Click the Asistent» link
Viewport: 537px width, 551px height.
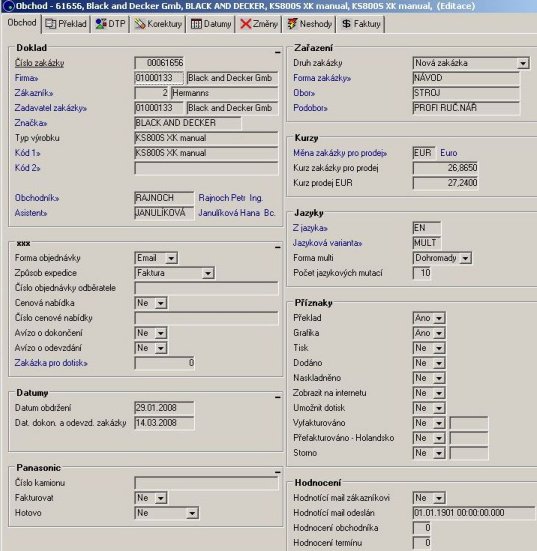pyautogui.click(x=31, y=213)
